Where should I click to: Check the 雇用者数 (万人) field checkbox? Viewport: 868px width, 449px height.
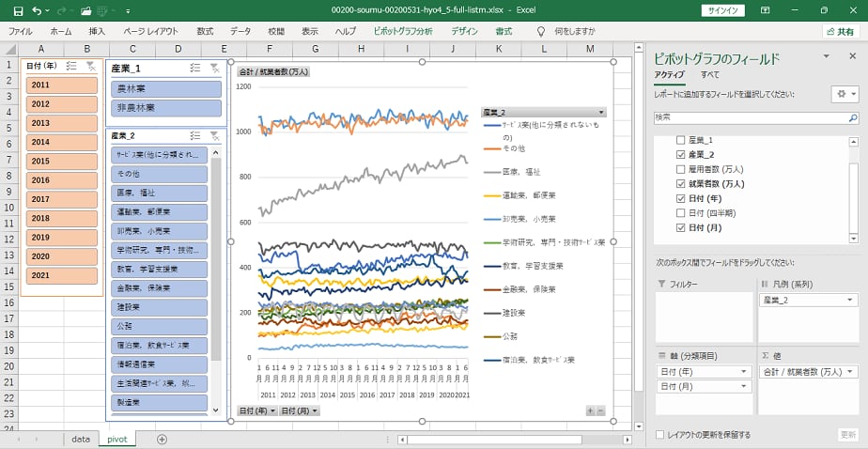(681, 168)
